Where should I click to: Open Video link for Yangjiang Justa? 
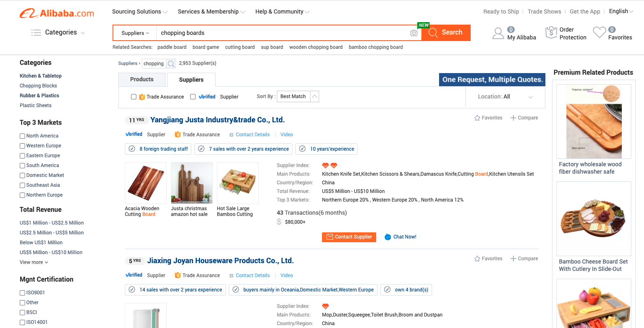[287, 135]
